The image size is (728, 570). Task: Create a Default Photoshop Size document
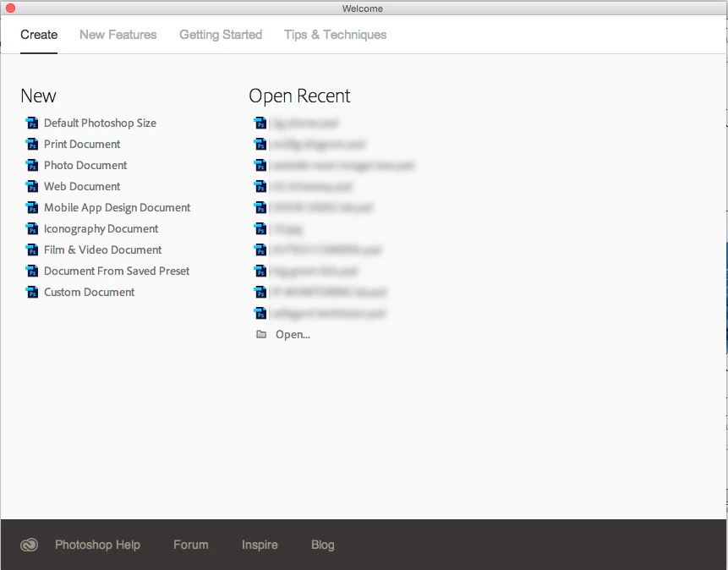pos(100,123)
